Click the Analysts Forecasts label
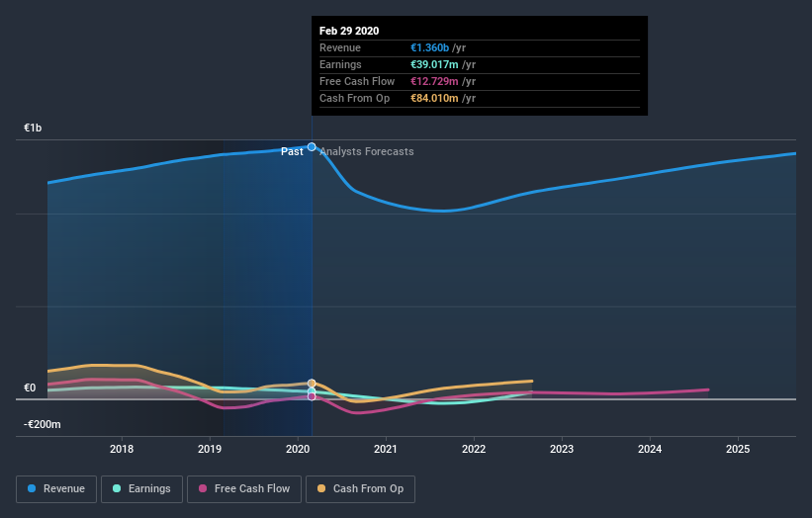The image size is (812, 518). pos(367,151)
